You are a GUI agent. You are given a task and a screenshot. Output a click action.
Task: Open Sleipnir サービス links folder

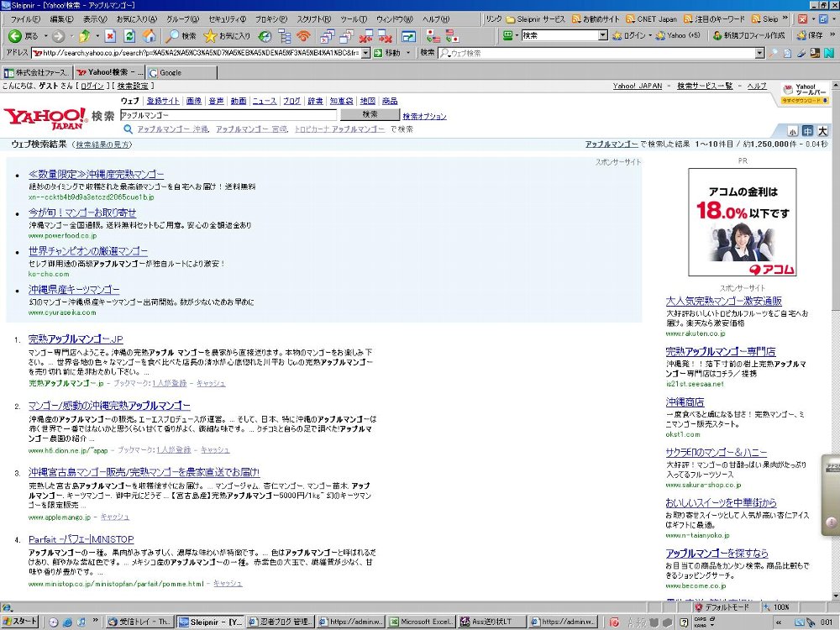pyautogui.click(x=536, y=18)
